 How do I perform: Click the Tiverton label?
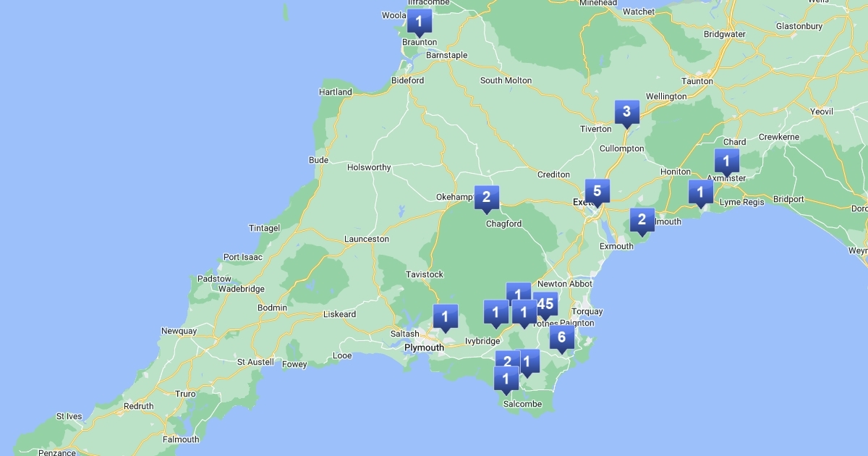596,129
